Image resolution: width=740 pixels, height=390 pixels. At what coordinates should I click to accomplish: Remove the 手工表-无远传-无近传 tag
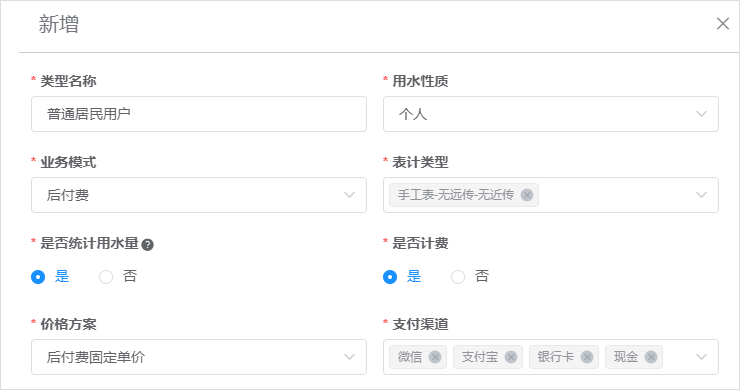tap(527, 195)
